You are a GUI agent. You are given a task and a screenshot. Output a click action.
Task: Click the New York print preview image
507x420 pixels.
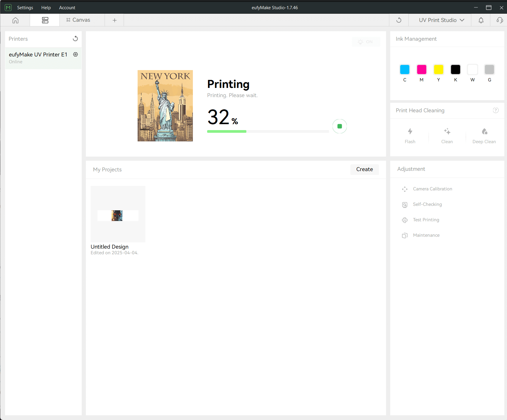click(165, 106)
